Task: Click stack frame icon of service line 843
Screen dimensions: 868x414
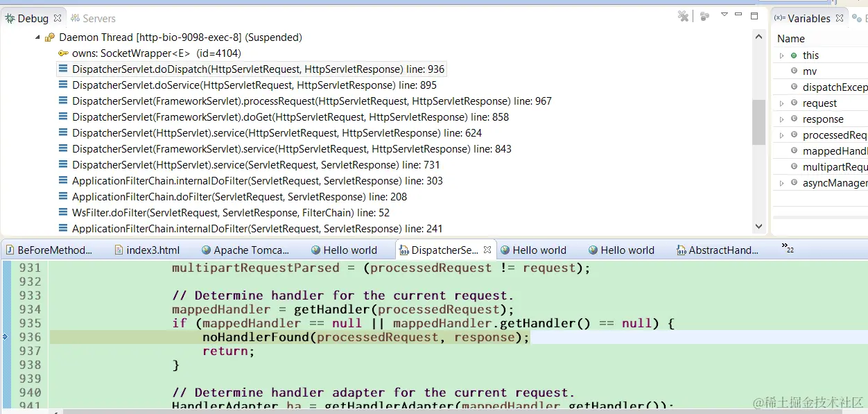Action: tap(63, 149)
